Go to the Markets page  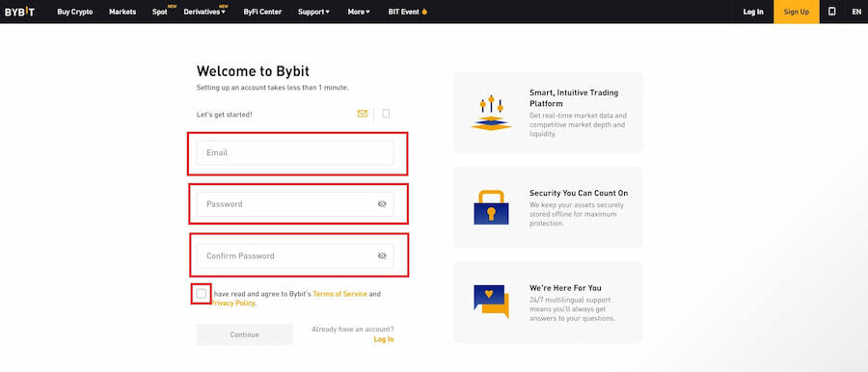(x=122, y=12)
